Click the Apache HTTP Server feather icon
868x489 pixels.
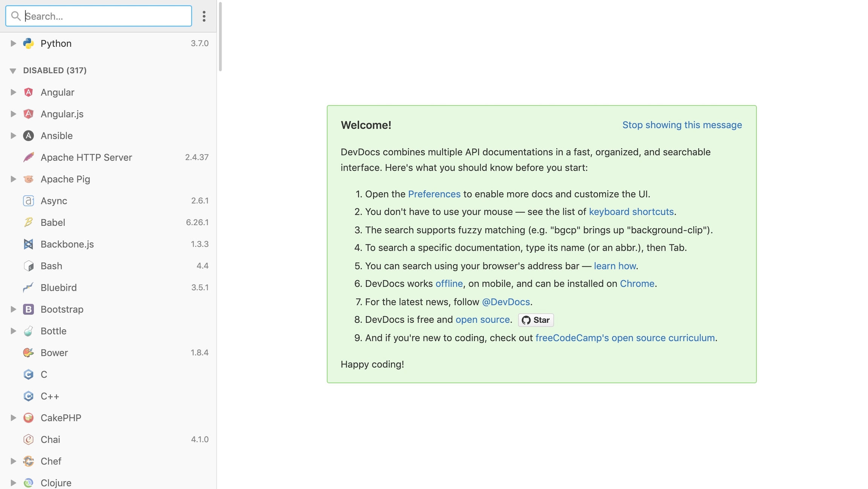[28, 157]
